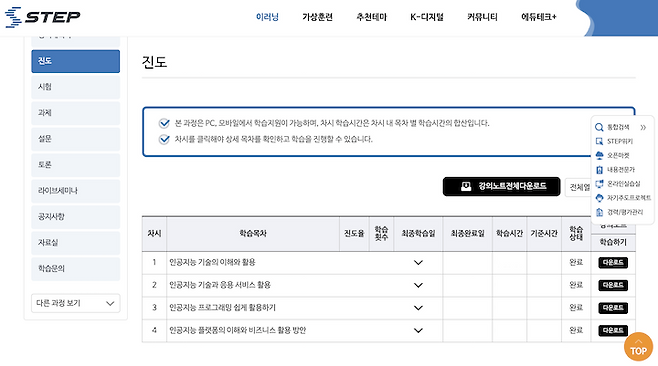Click 강의노트전체다운로드 button

tap(501, 186)
